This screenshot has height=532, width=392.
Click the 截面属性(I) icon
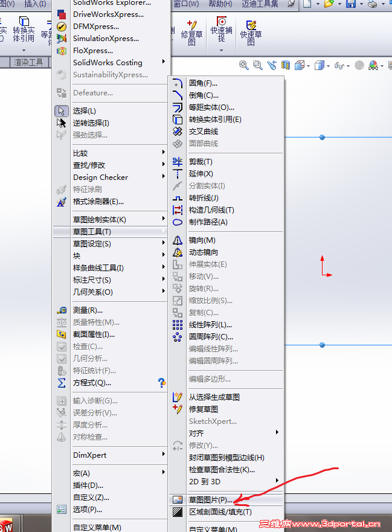[62, 335]
